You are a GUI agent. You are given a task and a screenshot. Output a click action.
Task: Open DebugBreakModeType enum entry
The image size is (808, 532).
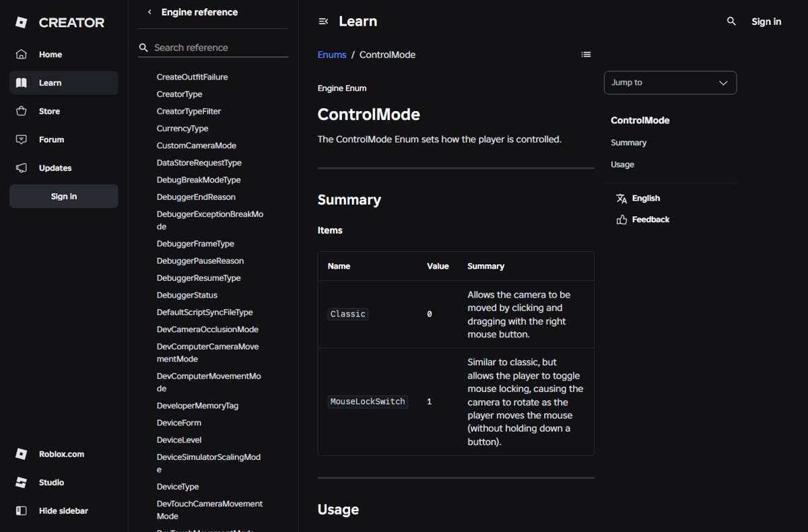point(199,180)
